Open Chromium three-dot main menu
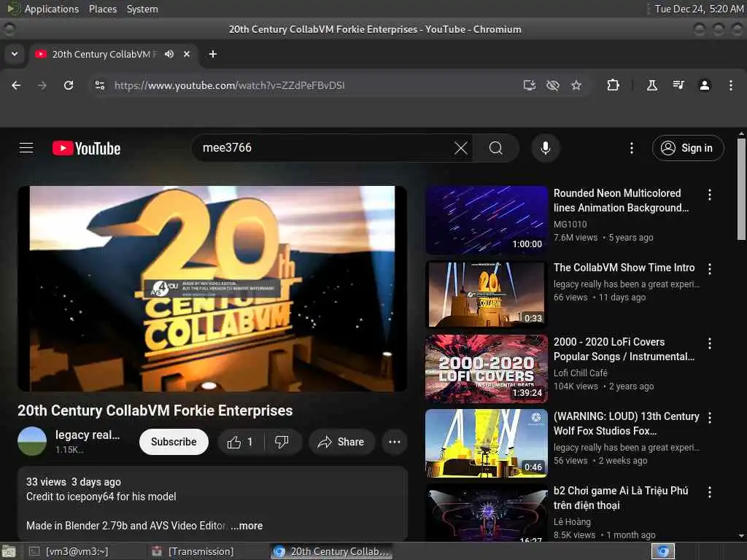The height and width of the screenshot is (560, 747). click(731, 85)
